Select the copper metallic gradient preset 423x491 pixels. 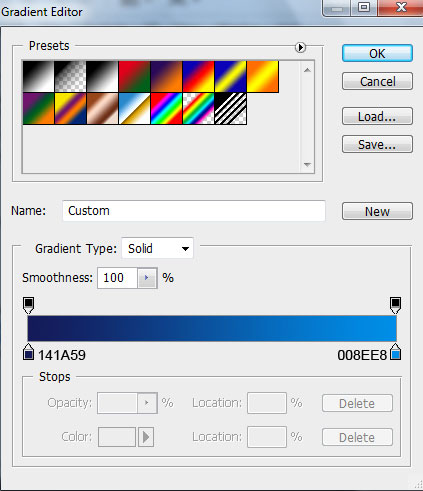tap(102, 109)
